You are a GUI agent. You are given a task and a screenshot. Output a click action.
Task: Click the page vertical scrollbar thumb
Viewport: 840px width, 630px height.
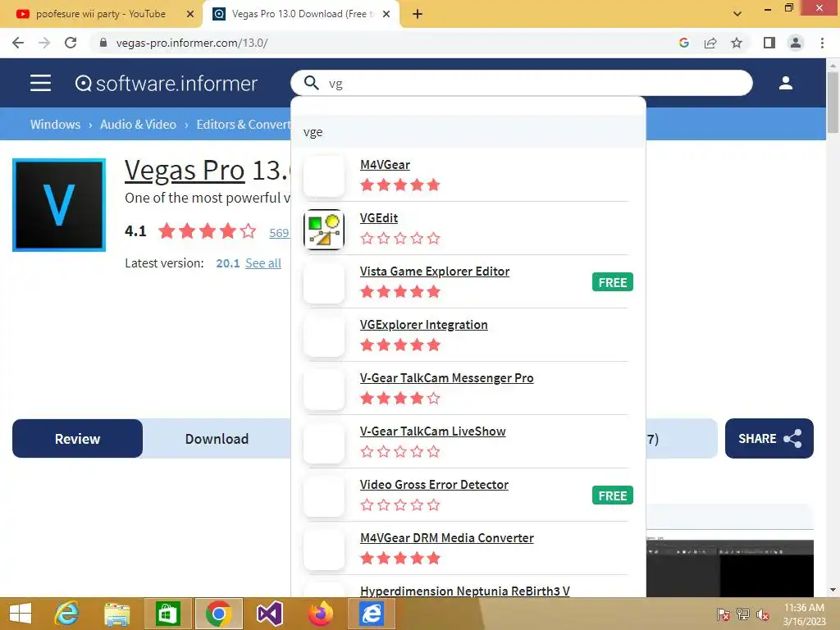(x=833, y=102)
